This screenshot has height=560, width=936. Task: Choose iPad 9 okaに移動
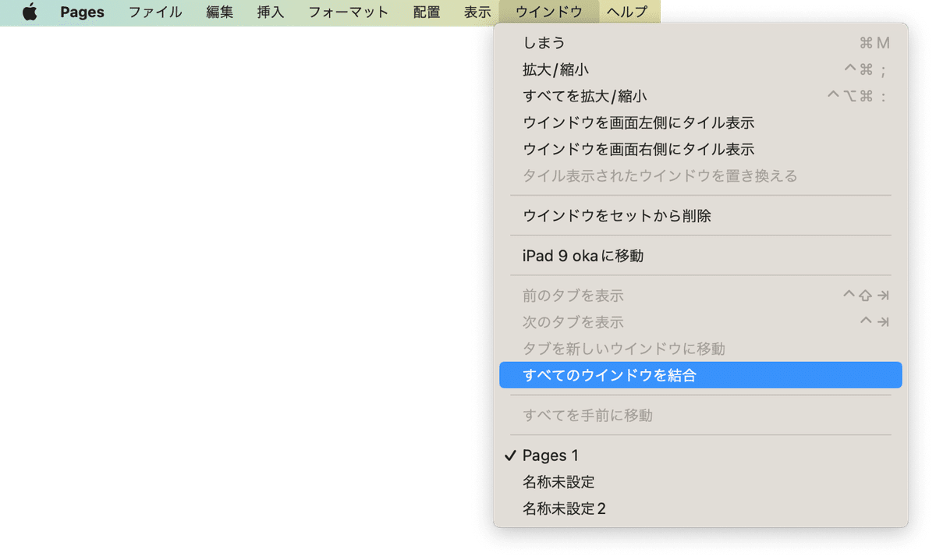point(700,255)
